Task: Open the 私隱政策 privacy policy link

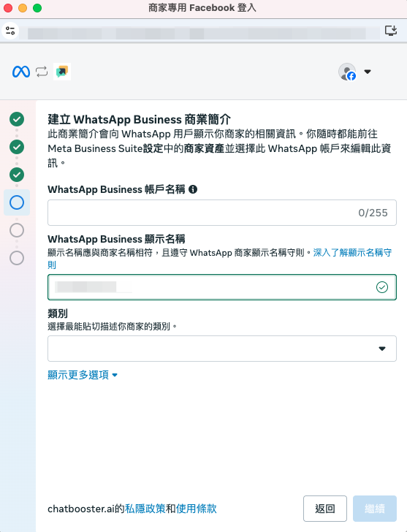Action: pos(145,509)
